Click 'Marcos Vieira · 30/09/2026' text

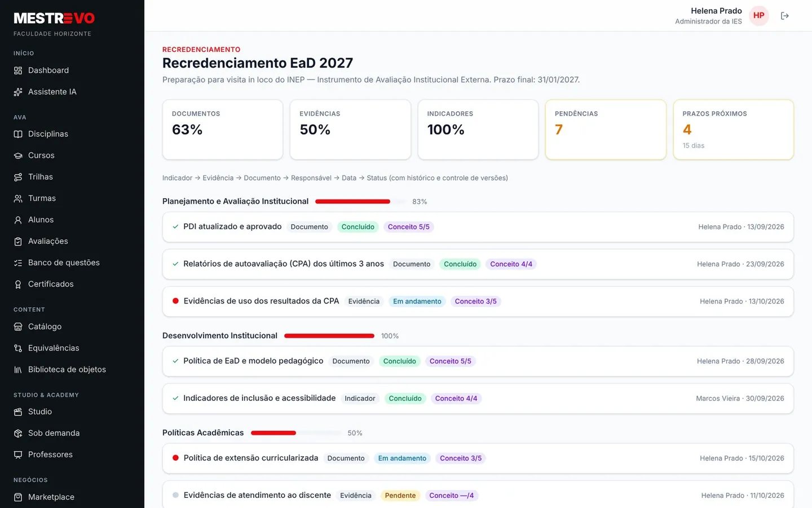tap(740, 398)
